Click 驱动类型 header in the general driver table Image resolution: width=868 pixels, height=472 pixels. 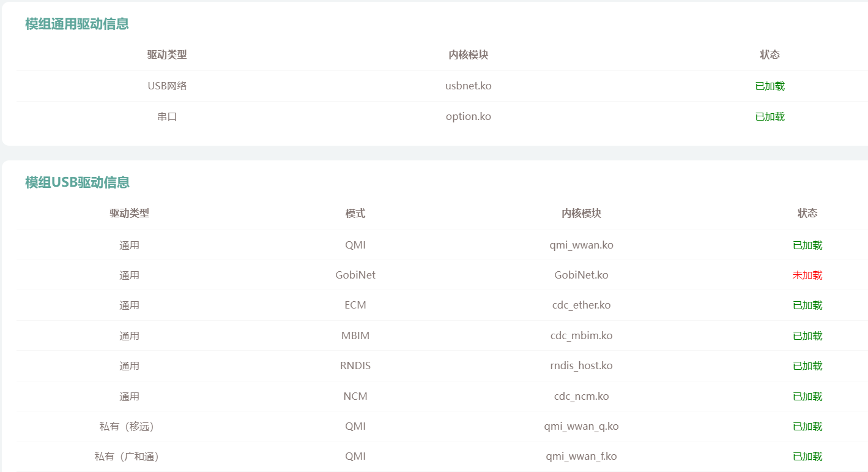click(167, 54)
